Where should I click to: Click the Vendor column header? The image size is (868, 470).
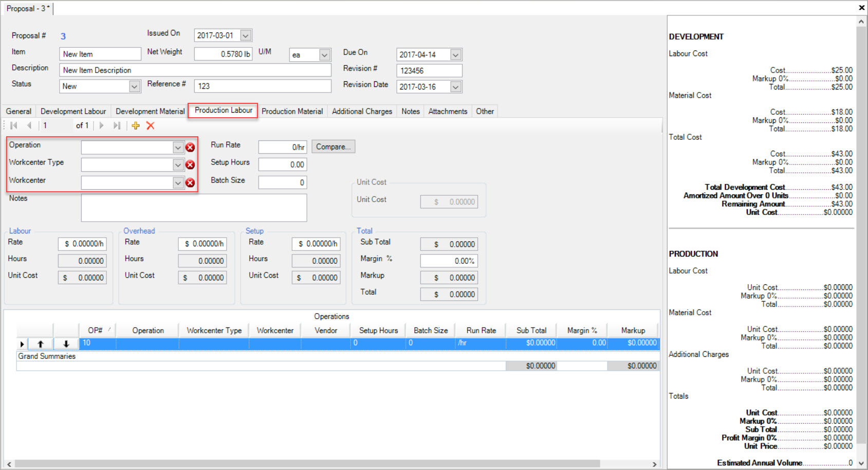click(x=326, y=330)
